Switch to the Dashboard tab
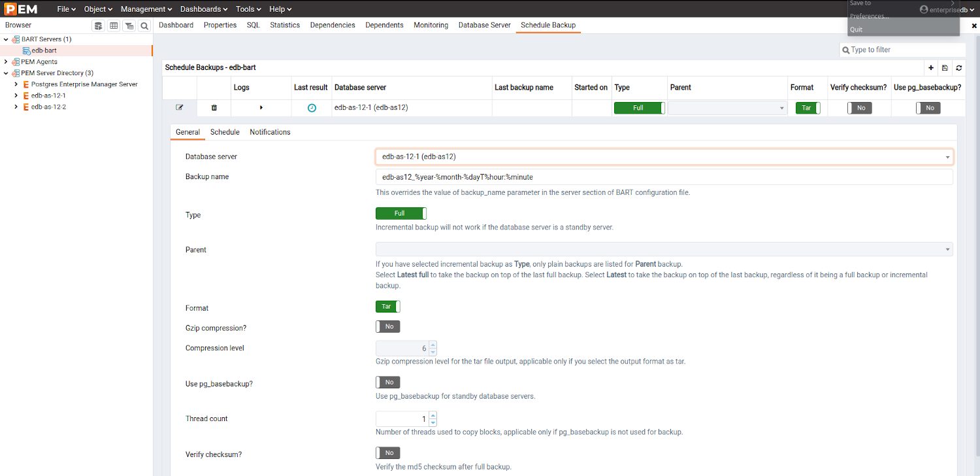The height and width of the screenshot is (476, 980). click(176, 25)
